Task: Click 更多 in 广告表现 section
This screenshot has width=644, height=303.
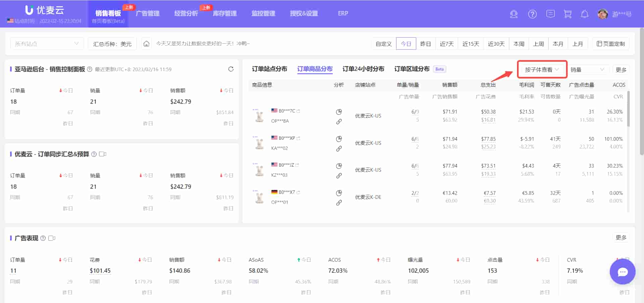Action: click(621, 237)
